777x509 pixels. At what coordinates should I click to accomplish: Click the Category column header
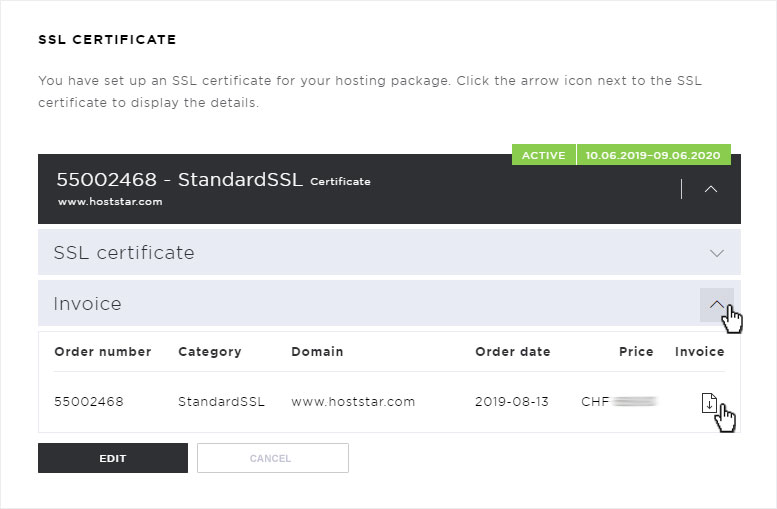[210, 352]
